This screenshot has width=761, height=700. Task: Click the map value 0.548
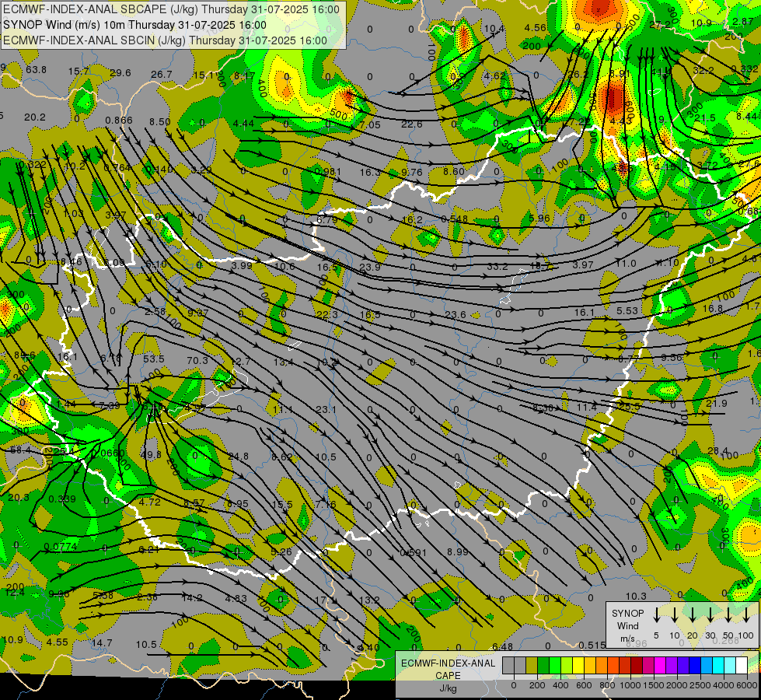454,219
